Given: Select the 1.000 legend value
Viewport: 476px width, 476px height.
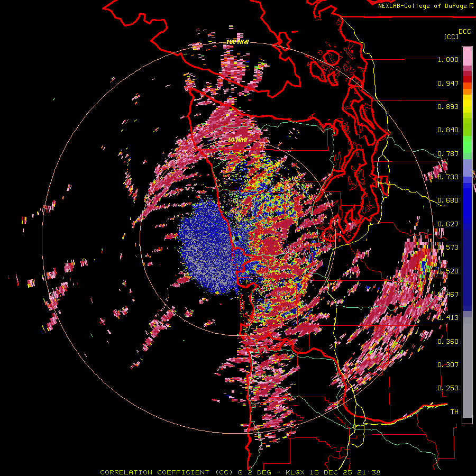Looking at the screenshot, I should coord(448,59).
